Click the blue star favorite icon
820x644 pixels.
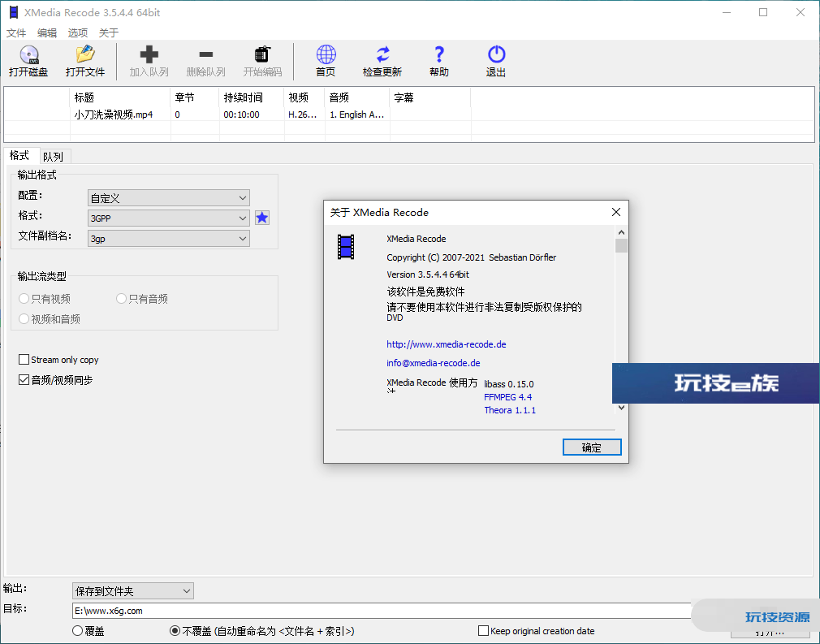262,218
